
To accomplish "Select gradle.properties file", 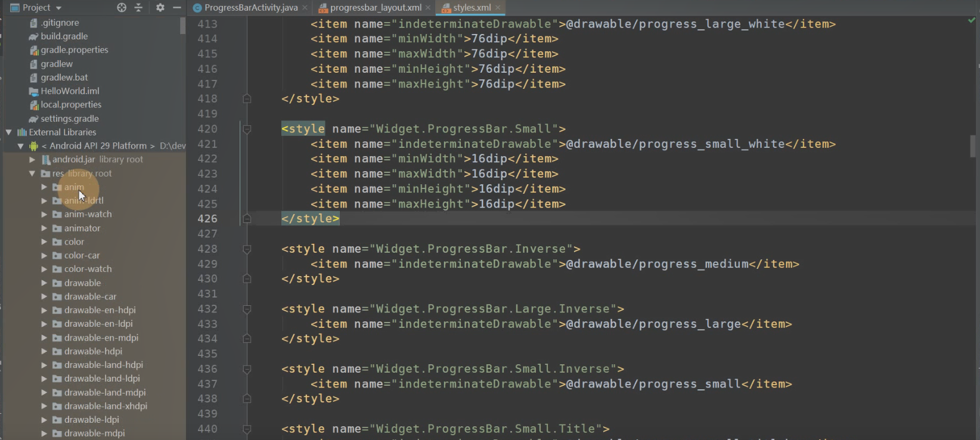I will tap(74, 50).
